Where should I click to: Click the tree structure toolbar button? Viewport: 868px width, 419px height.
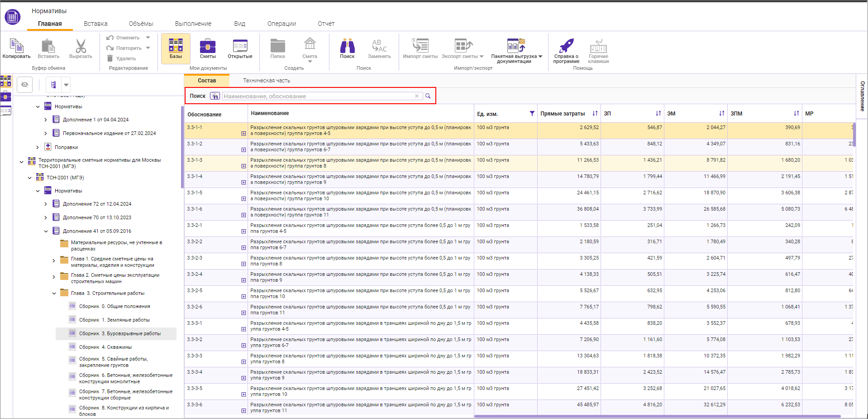53,85
